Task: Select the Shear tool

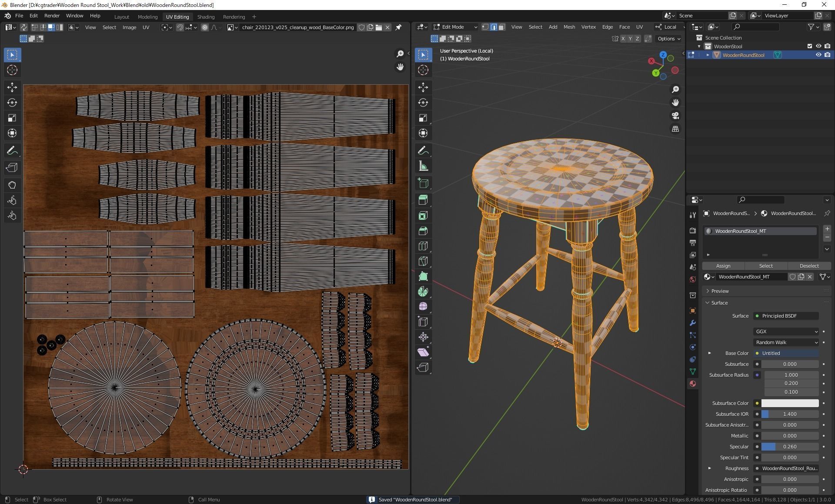Action: (423, 352)
